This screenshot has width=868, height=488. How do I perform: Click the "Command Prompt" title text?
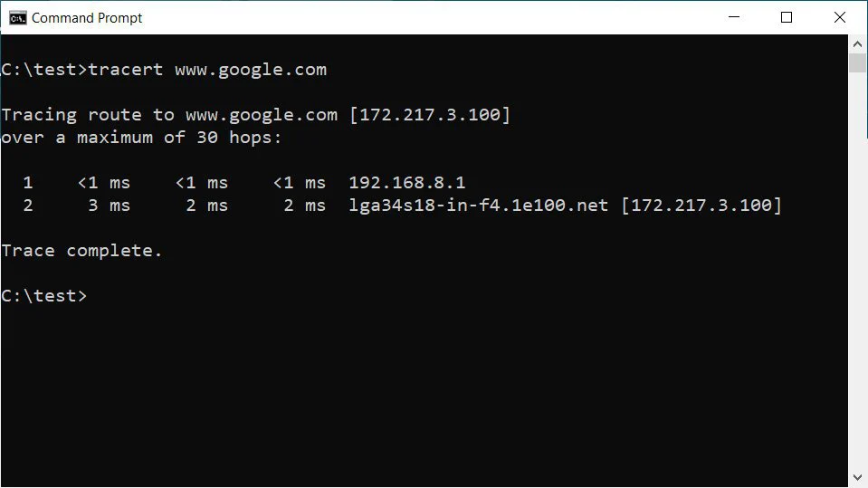tap(87, 18)
